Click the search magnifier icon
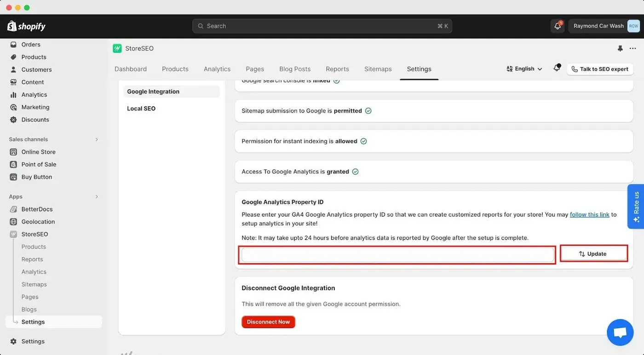The width and height of the screenshot is (644, 355). tap(201, 26)
